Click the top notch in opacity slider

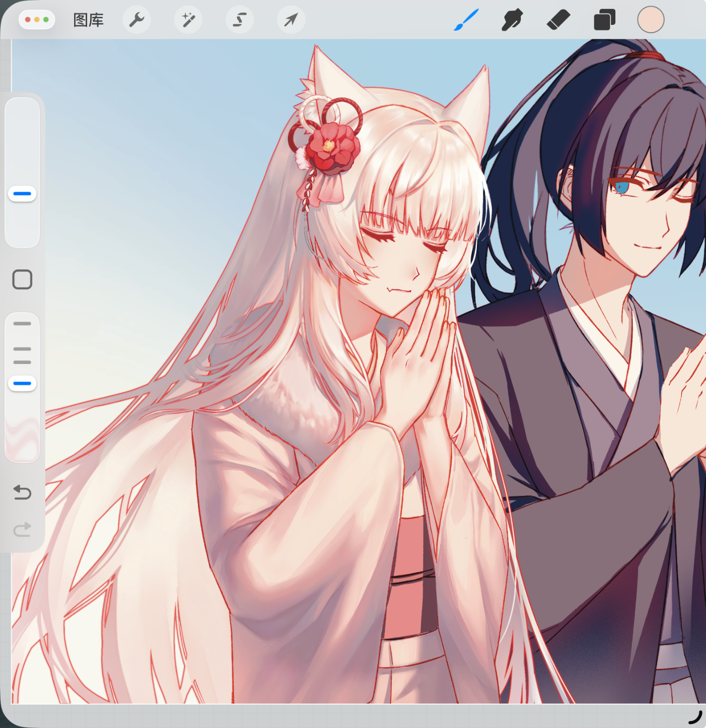tap(22, 324)
